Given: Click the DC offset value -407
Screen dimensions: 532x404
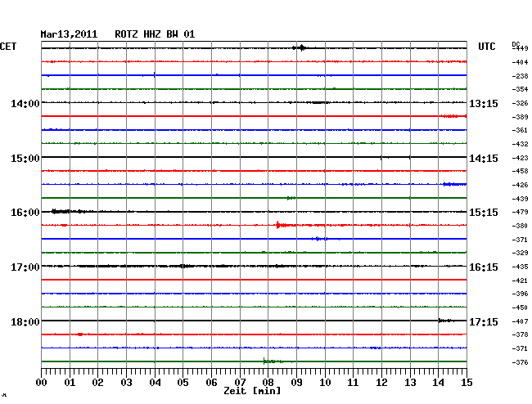Looking at the screenshot, I should point(520,321).
